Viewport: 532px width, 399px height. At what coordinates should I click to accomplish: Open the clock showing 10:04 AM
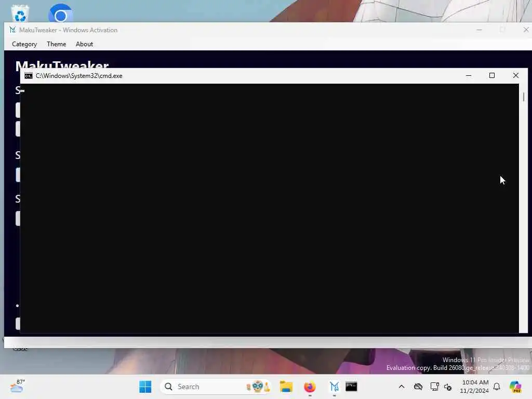[474, 387]
